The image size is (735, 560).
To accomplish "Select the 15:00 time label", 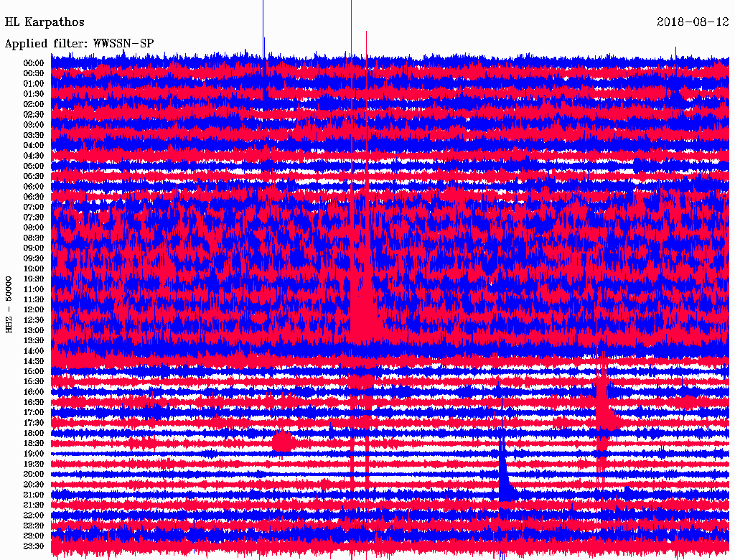I will [x=34, y=371].
